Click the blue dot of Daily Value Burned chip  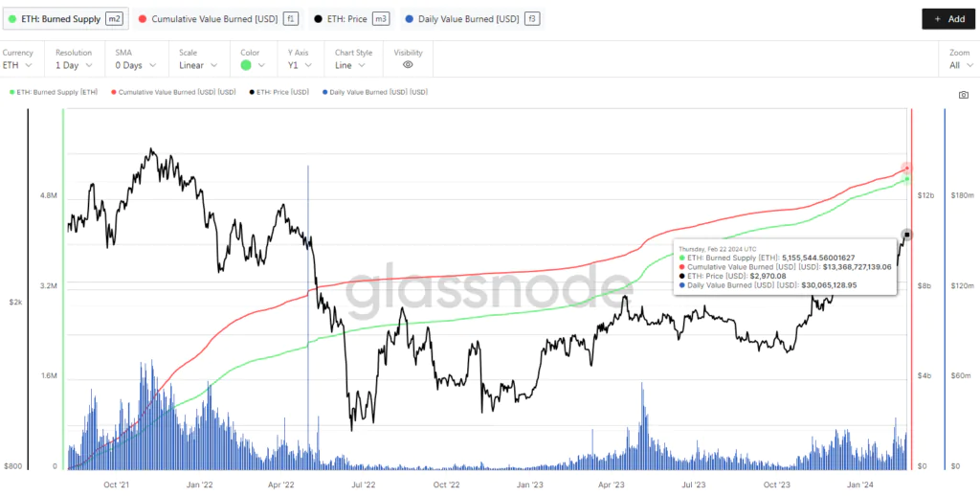(411, 18)
